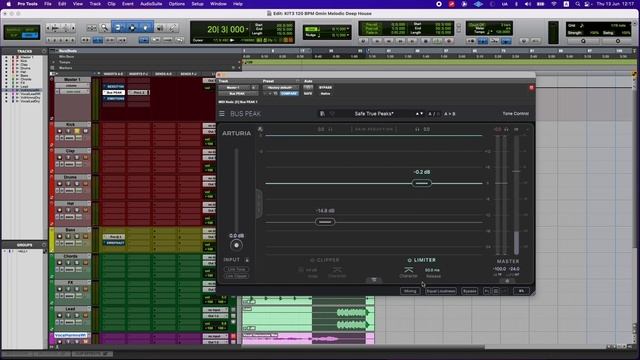640x360 pixels.
Task: Open the File menu
Action: click(x=48, y=4)
